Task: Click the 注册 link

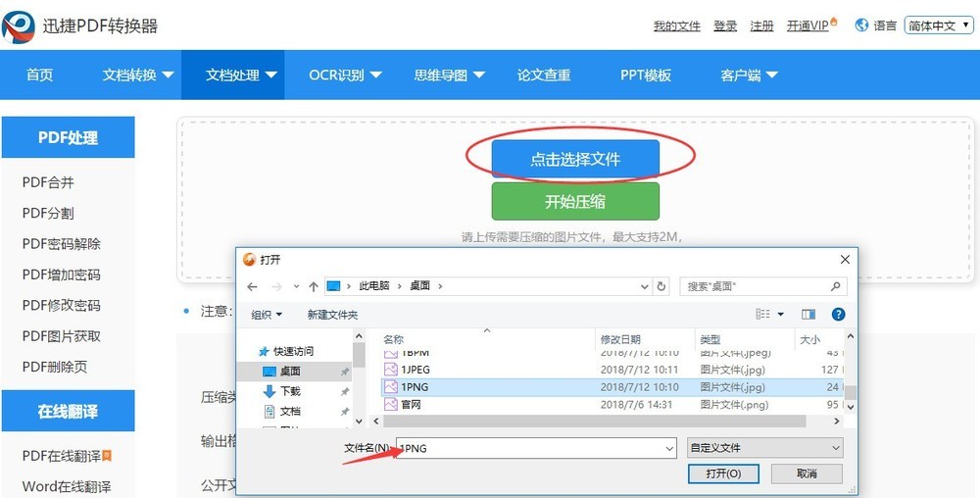Action: (761, 25)
